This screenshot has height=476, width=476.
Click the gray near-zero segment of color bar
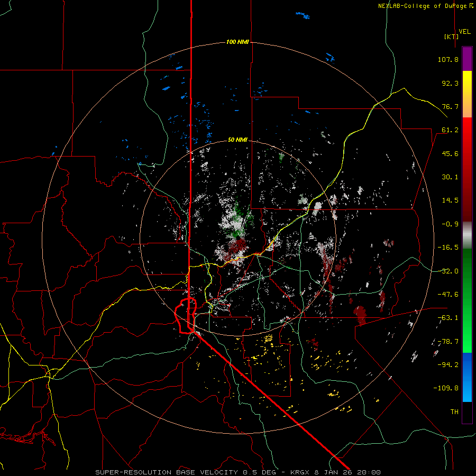[467, 235]
